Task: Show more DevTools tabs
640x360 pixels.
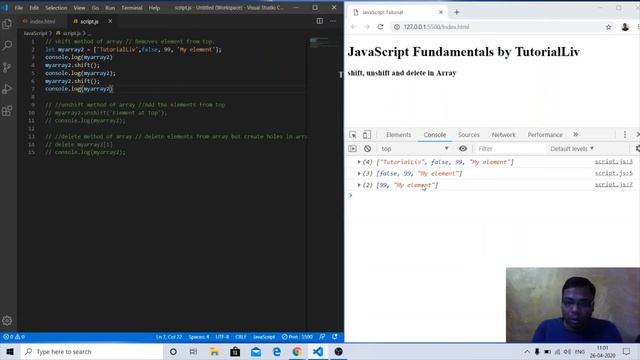Action: (576, 134)
